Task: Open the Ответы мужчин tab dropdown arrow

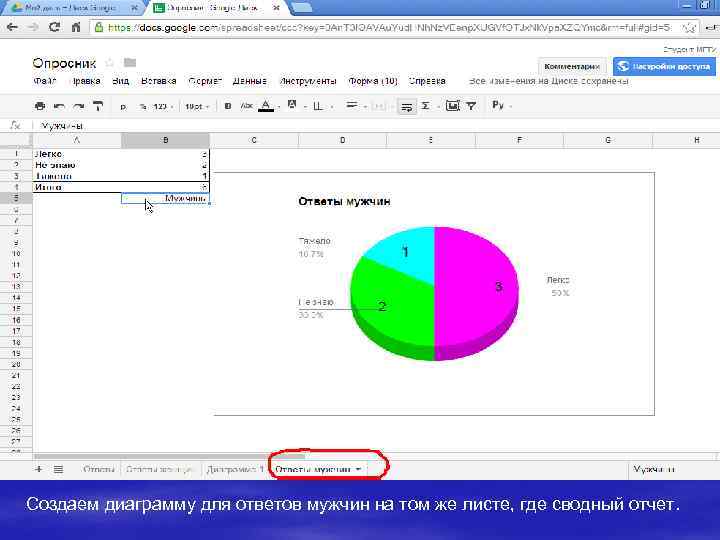Action: [358, 469]
